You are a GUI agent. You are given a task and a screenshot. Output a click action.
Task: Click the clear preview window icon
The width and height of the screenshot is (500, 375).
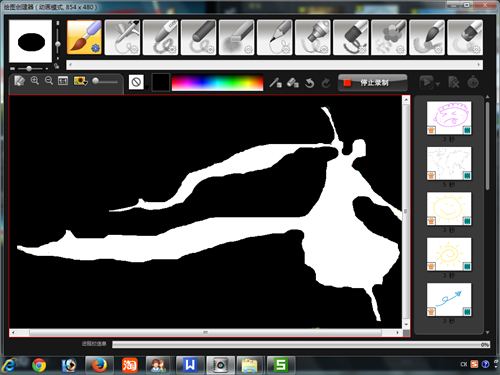[19, 81]
